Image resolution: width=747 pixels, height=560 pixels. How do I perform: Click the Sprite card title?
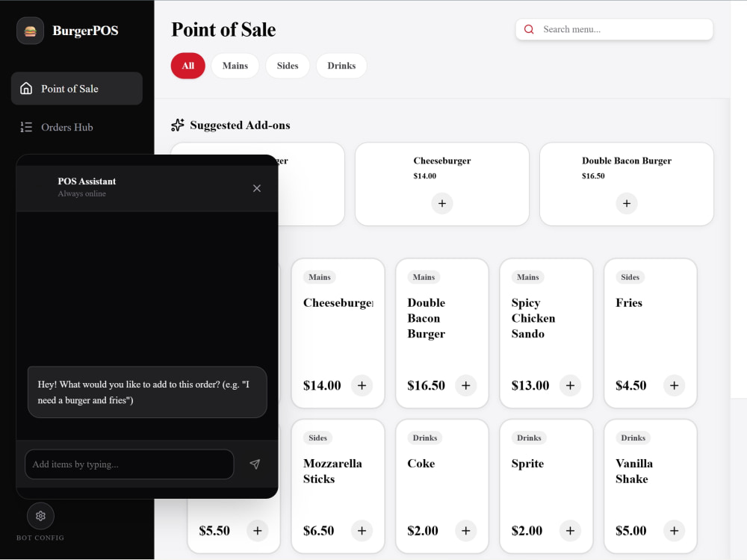point(527,464)
